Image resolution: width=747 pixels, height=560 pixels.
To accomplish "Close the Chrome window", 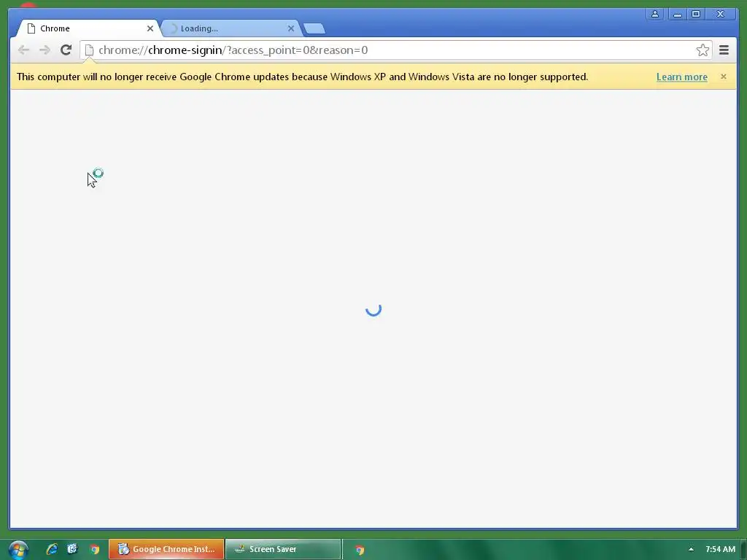I will [720, 15].
